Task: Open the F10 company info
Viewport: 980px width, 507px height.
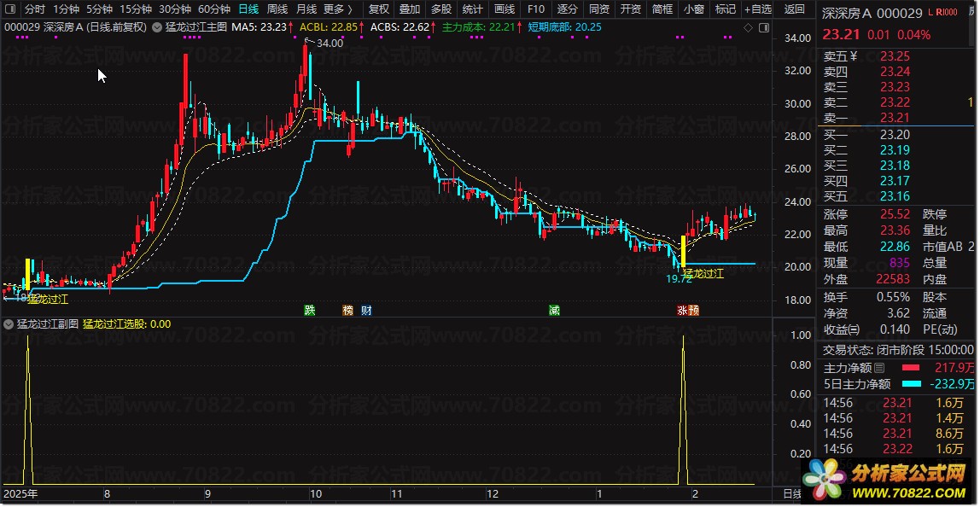Action: pyautogui.click(x=535, y=9)
